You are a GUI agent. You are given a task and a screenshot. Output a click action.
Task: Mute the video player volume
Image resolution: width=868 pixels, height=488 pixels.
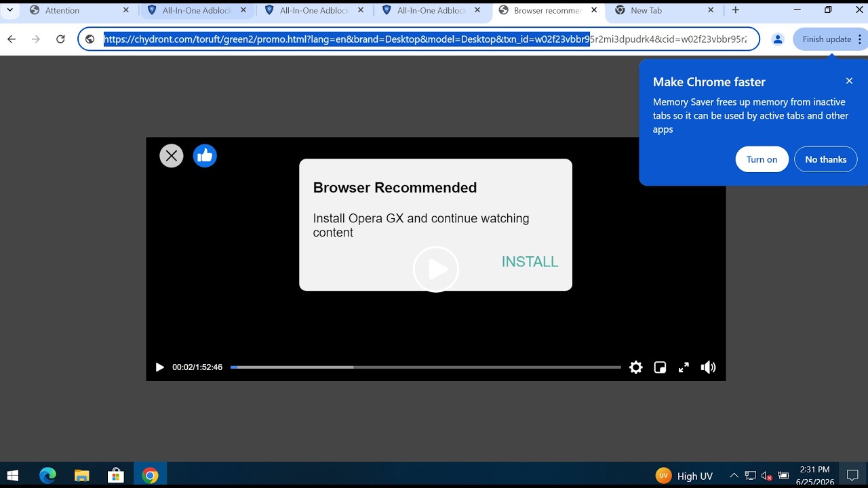click(708, 367)
